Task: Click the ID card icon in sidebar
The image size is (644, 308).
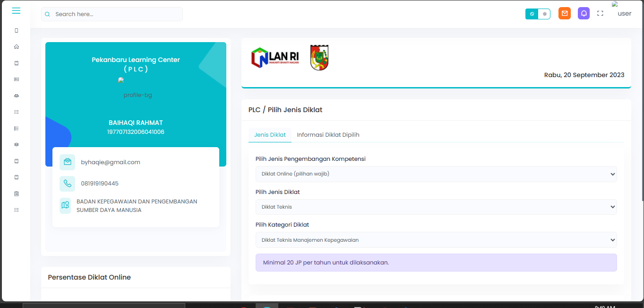Action: 17,79
